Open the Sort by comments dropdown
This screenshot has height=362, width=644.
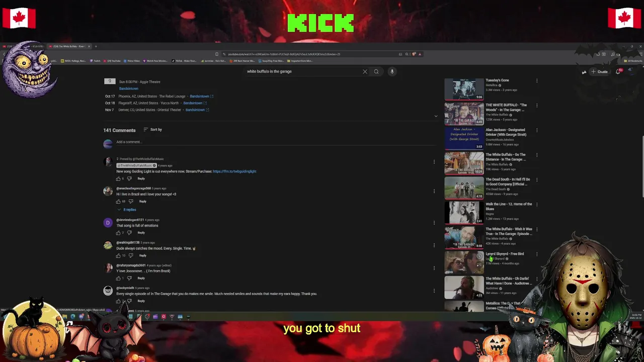(152, 130)
